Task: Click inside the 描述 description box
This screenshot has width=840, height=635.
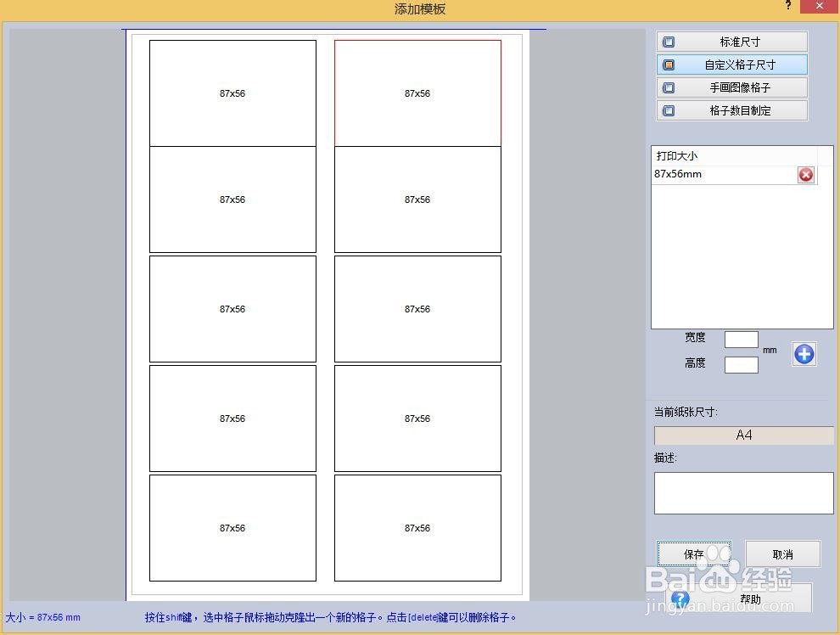Action: (x=743, y=492)
